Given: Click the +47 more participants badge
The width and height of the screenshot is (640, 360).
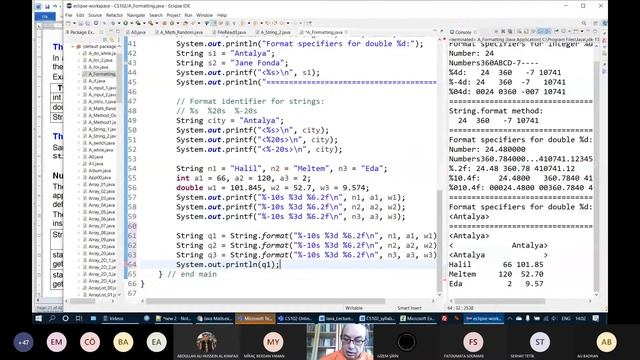Looking at the screenshot, I should point(23,342).
